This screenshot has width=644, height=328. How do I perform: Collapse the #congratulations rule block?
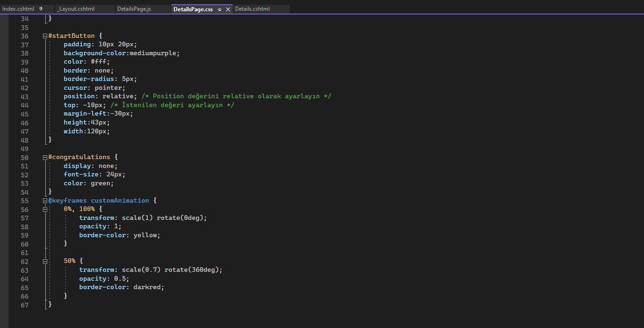44,157
